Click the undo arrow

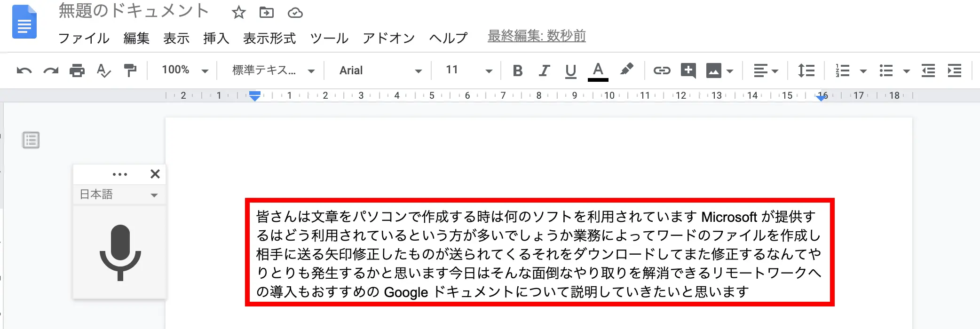tap(24, 70)
